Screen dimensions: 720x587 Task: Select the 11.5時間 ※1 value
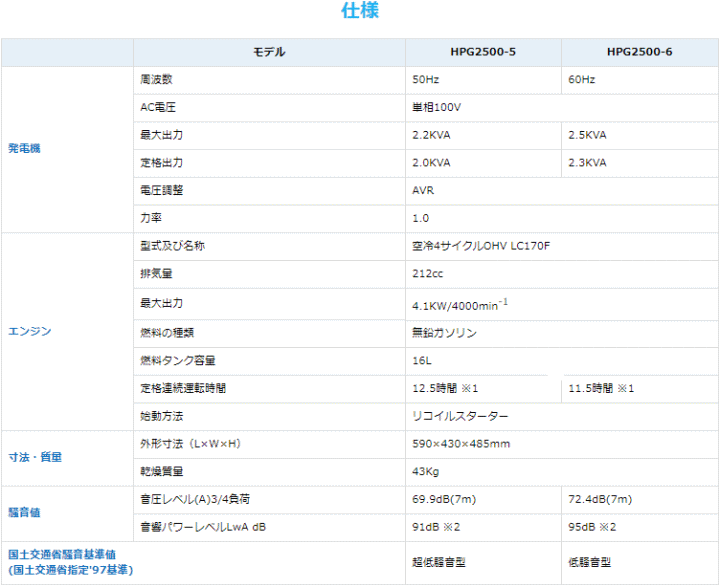tap(602, 388)
